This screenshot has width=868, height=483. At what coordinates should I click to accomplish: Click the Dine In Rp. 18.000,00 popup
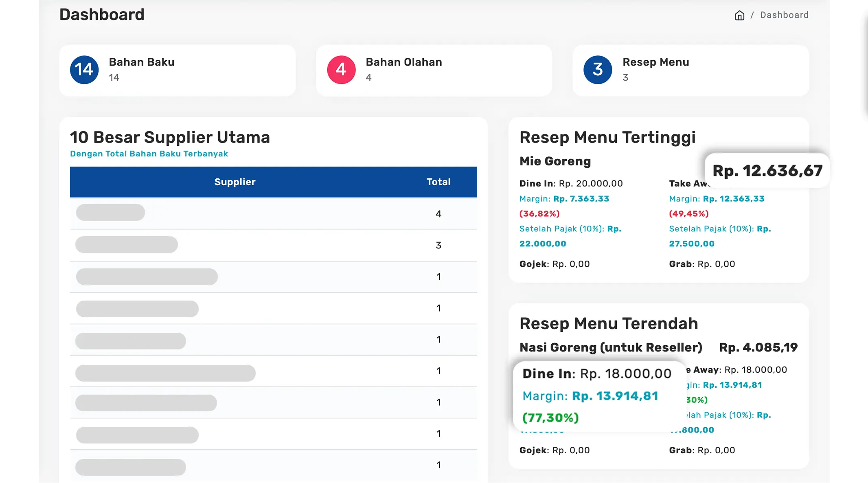tap(597, 373)
